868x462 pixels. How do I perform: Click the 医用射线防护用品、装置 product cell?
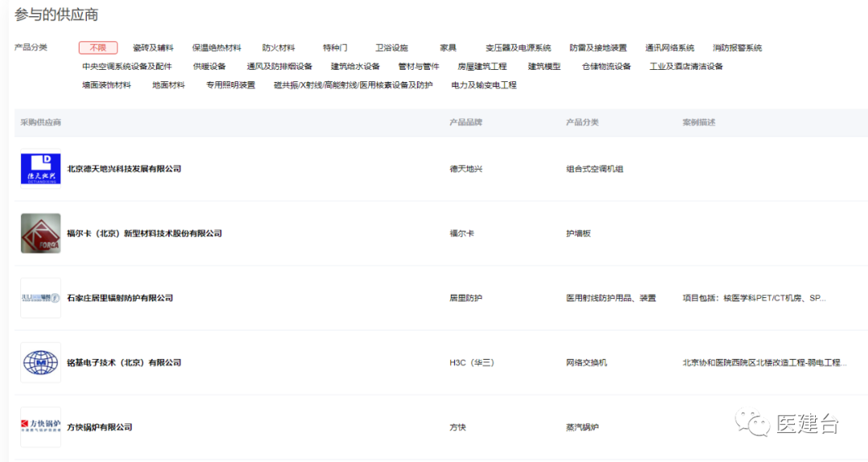[x=611, y=298]
